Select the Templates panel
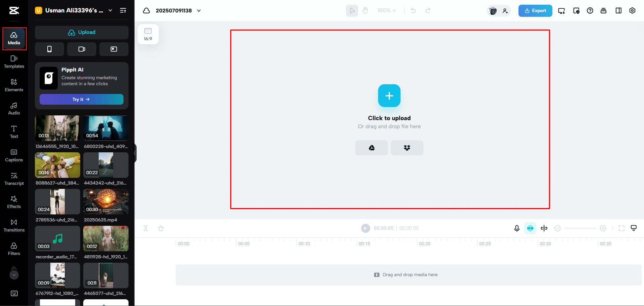 click(x=14, y=62)
